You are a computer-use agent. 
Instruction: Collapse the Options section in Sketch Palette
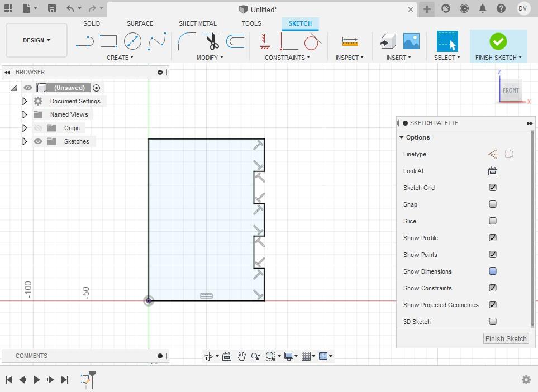[x=402, y=137]
